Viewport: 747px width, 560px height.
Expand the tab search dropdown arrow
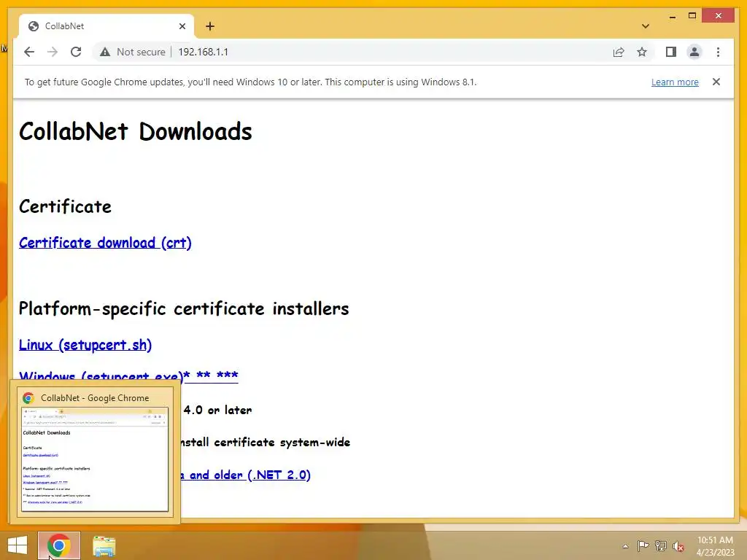pyautogui.click(x=646, y=26)
